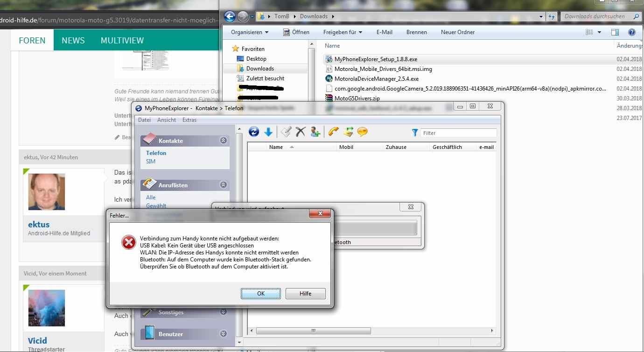Click the Anruflisten phone icon
Screen dimensions: 644x352
pyautogui.click(x=149, y=183)
